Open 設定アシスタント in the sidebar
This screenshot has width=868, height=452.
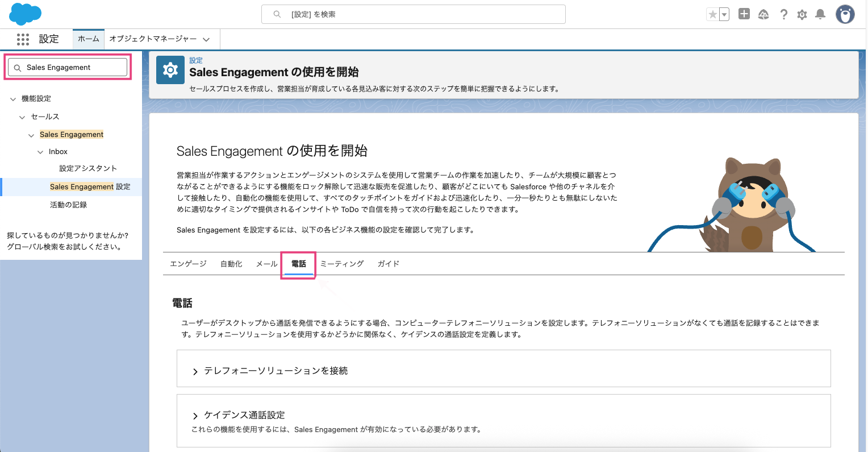(88, 168)
